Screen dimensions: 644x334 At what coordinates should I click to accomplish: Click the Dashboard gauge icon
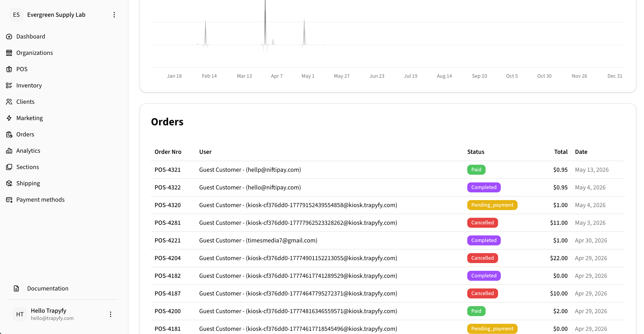9,36
